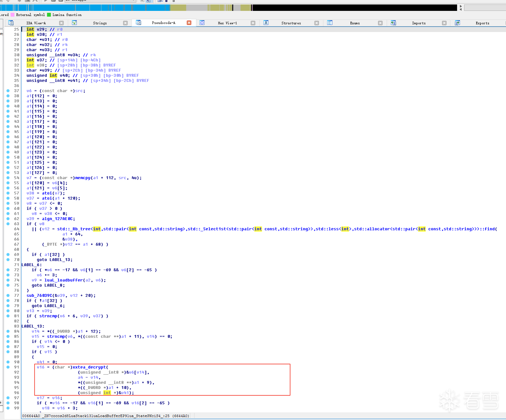This screenshot has height=420, width=506.
Task: Click 'v41 = 0;' on line 90
Action: click(x=47, y=362)
